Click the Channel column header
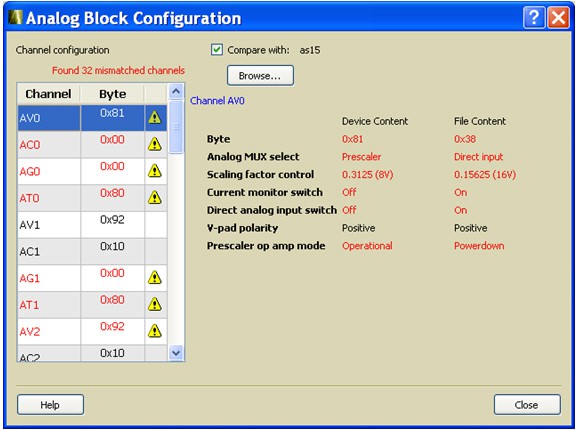Image resolution: width=576 pixels, height=430 pixels. pos(48,94)
